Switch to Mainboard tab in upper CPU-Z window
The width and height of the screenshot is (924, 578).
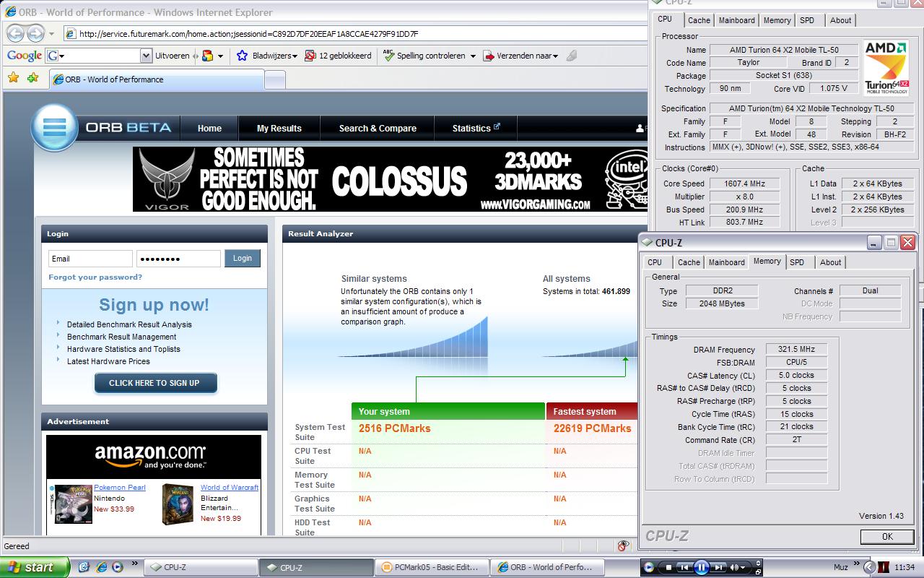(x=736, y=20)
